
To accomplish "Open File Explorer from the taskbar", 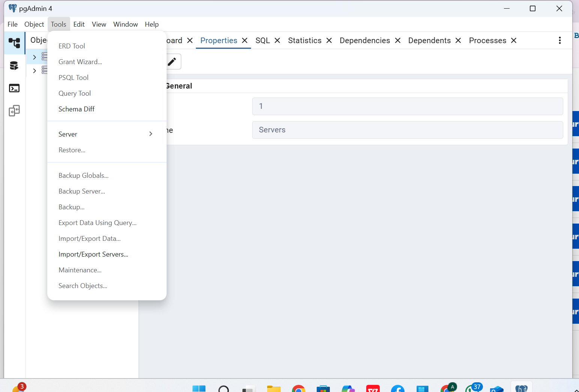I will tap(274, 389).
